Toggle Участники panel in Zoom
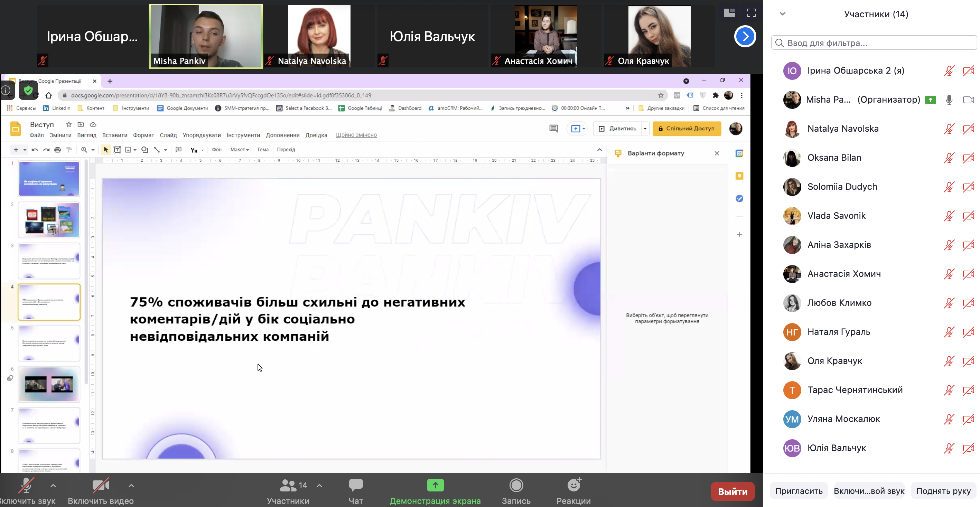Screen dimensions: 980x507 288,491
